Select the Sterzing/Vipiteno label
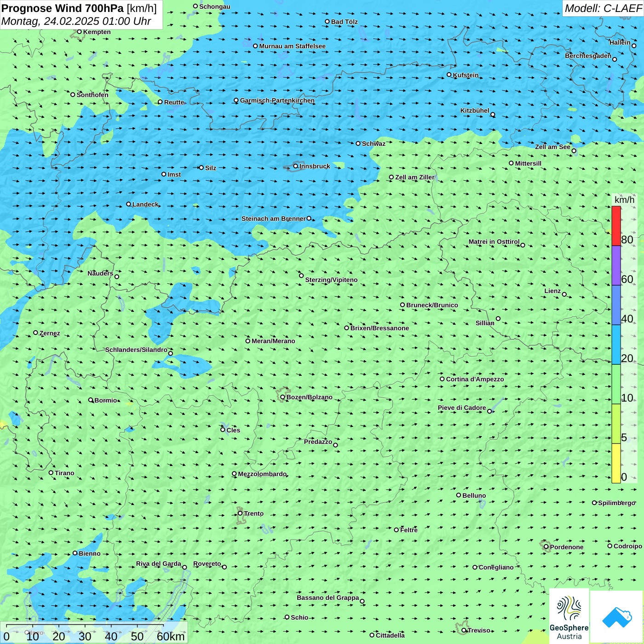This screenshot has height=644, width=644. tap(331, 280)
